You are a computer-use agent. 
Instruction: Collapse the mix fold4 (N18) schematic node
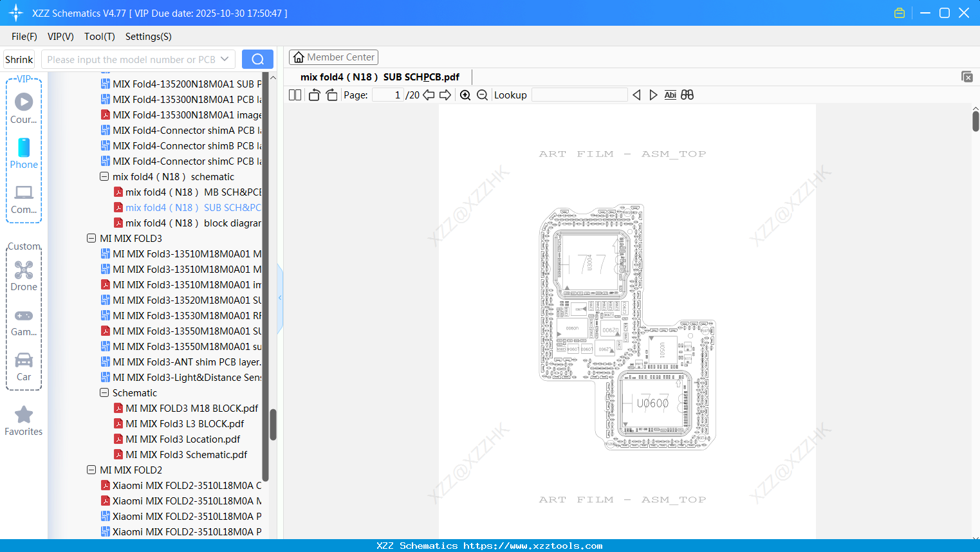(x=104, y=177)
